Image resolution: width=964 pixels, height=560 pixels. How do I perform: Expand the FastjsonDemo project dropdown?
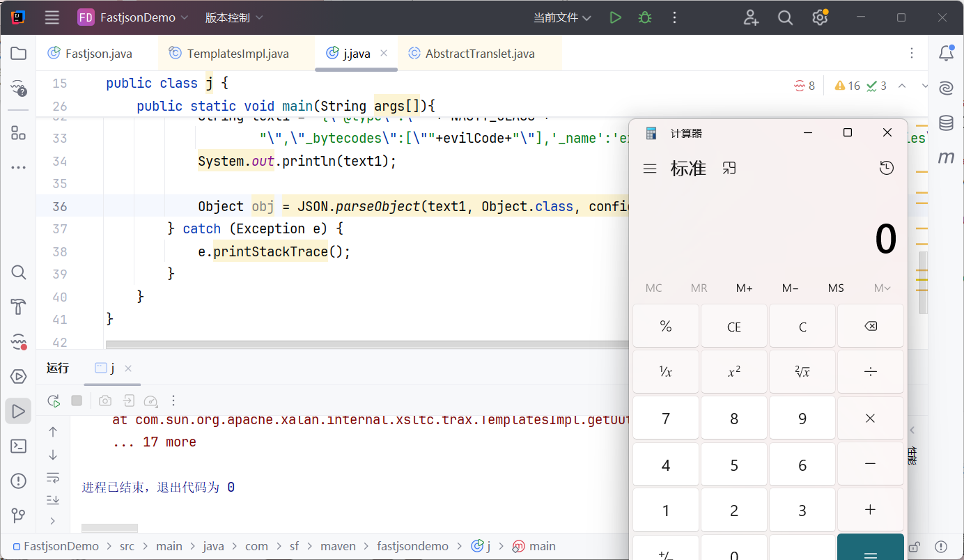(133, 17)
